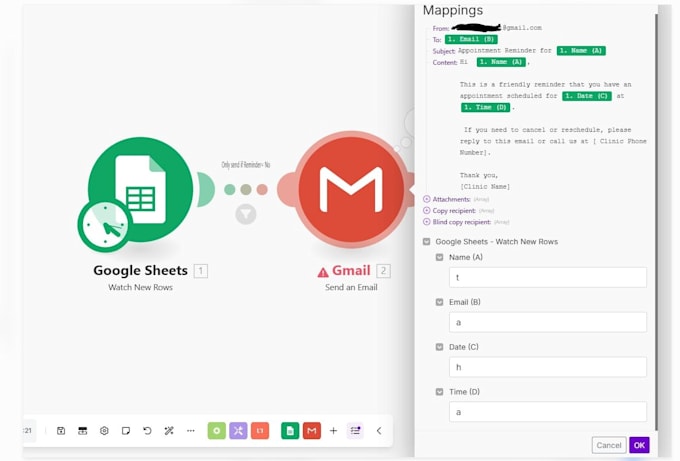Click the filter funnel icon between modules
680x461 pixels.
point(246,214)
